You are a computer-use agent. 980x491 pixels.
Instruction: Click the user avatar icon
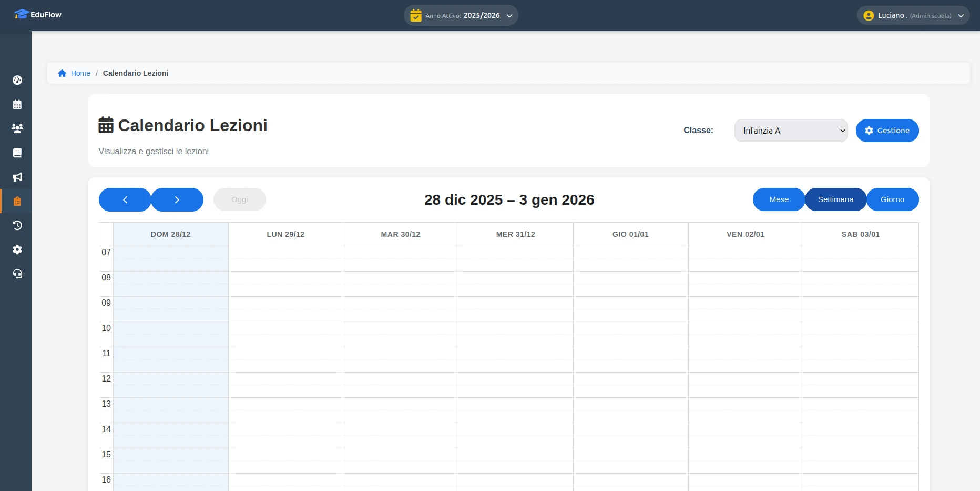click(869, 16)
